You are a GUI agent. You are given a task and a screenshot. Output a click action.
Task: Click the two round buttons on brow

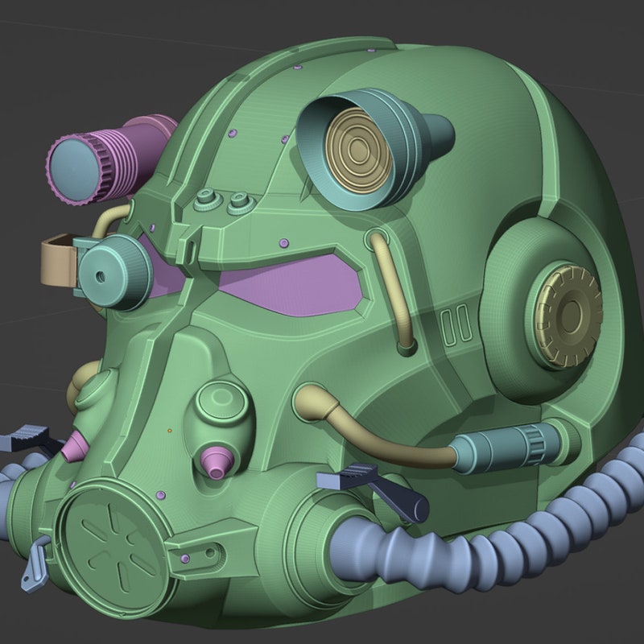click(x=224, y=200)
